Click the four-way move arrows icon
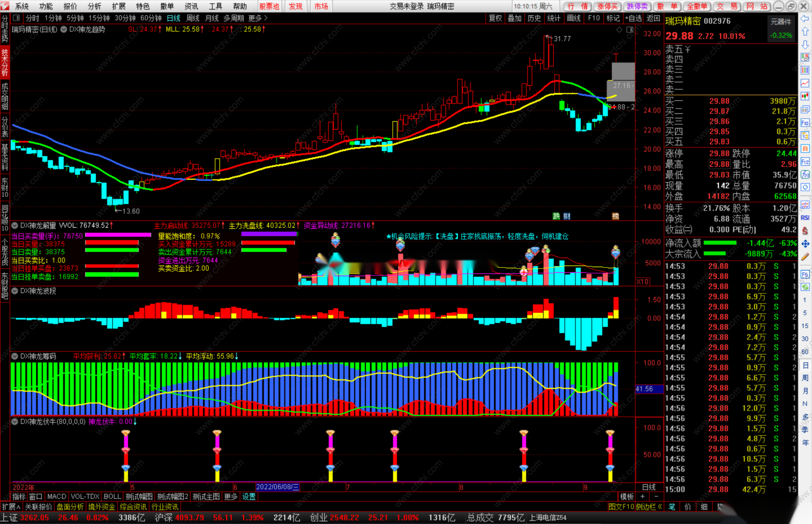Viewport: 812px width, 524px height. [805, 244]
